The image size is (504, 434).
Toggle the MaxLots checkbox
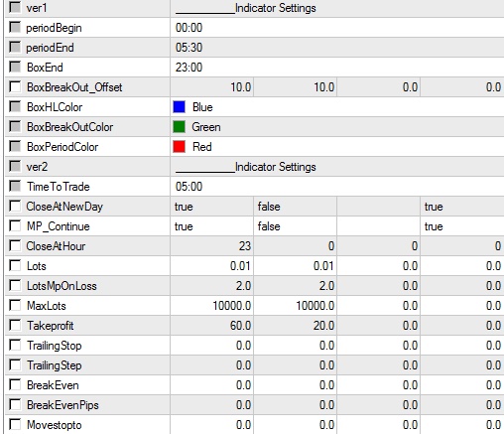(x=15, y=305)
